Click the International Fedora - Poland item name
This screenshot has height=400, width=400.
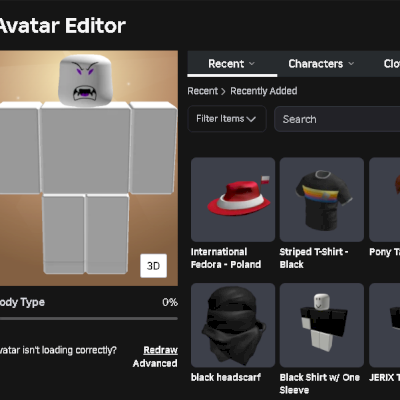(226, 258)
